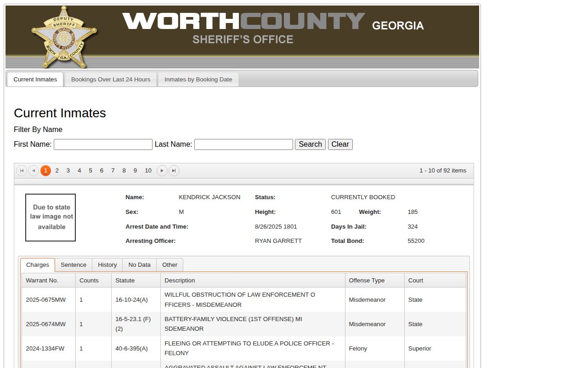
Task: Open the History tab
Action: pyautogui.click(x=107, y=265)
